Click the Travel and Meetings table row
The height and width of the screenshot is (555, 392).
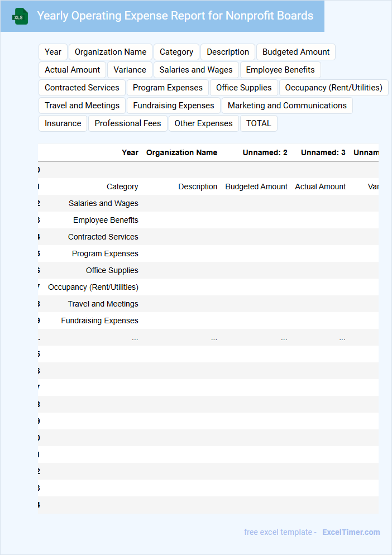[x=103, y=304]
